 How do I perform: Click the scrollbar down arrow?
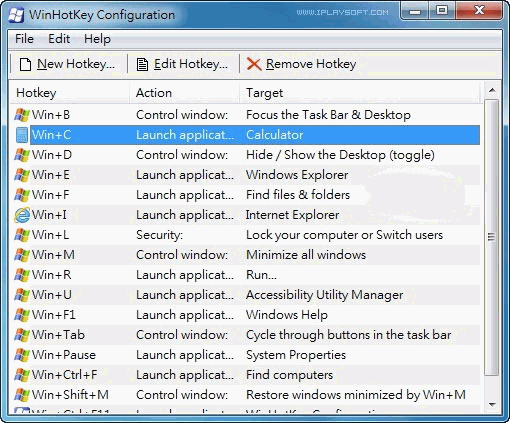click(x=492, y=405)
